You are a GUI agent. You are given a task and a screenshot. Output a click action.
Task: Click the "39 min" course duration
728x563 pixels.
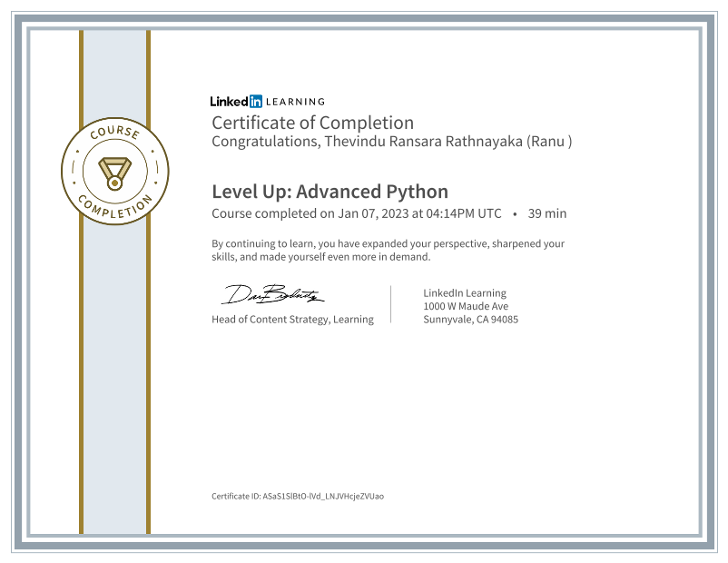(547, 214)
